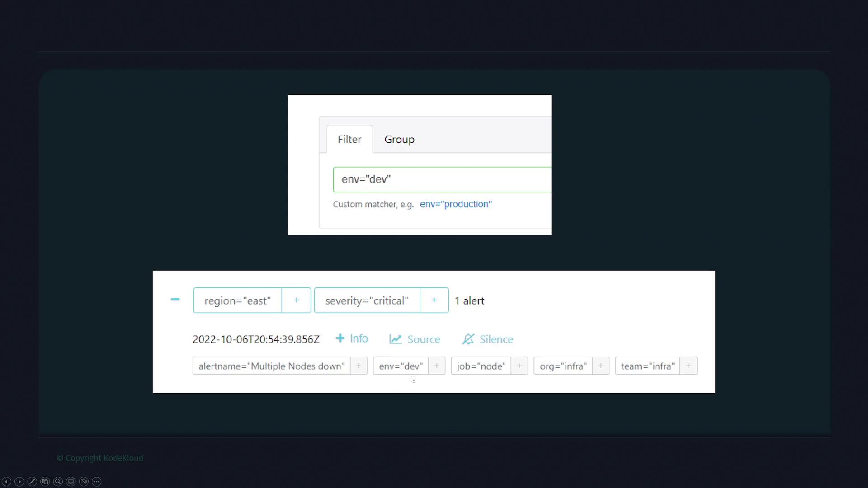Open the alert Source graph link

pyautogui.click(x=415, y=339)
